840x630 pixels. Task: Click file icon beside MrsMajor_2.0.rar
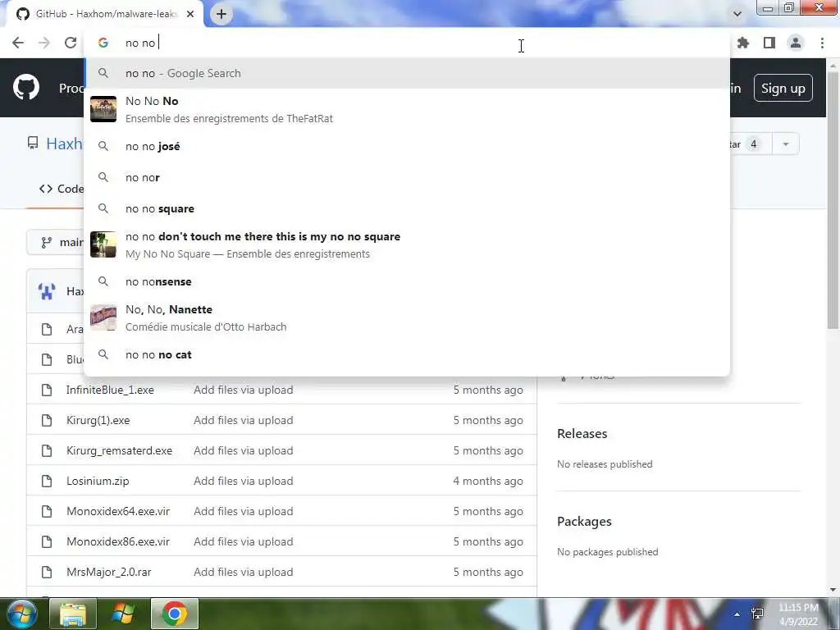[47, 572]
